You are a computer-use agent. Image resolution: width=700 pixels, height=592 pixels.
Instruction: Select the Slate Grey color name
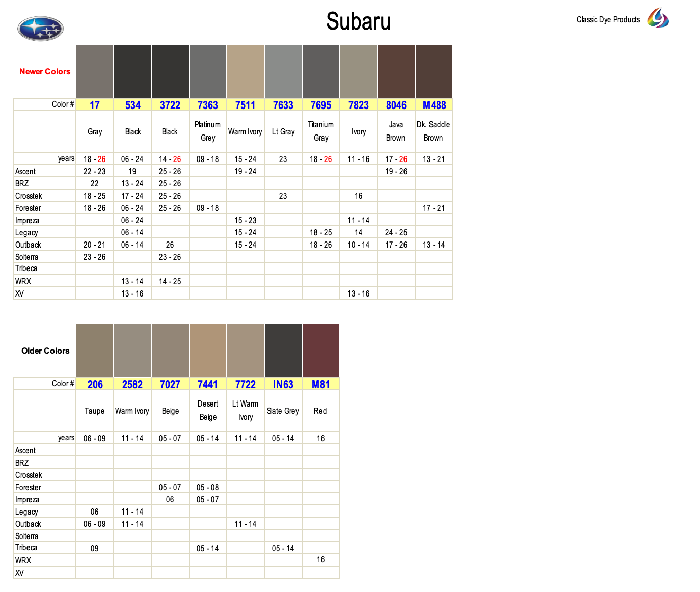pos(283,411)
